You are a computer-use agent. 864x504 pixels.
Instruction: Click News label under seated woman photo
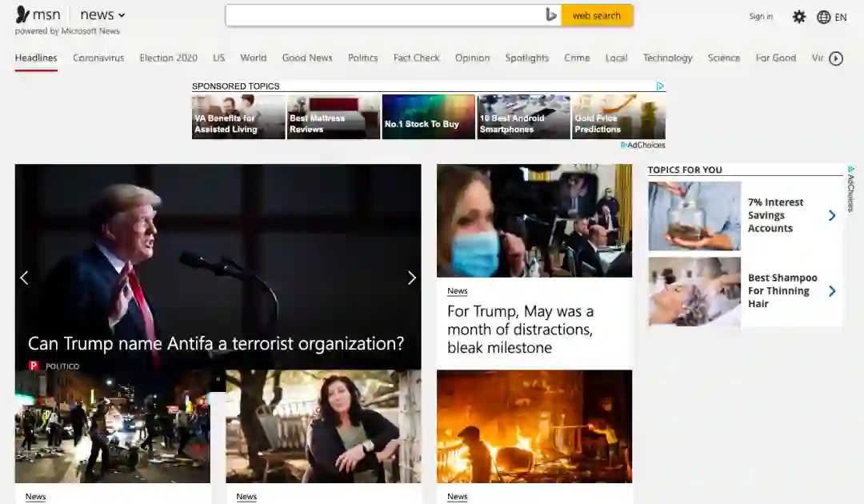pyautogui.click(x=246, y=496)
